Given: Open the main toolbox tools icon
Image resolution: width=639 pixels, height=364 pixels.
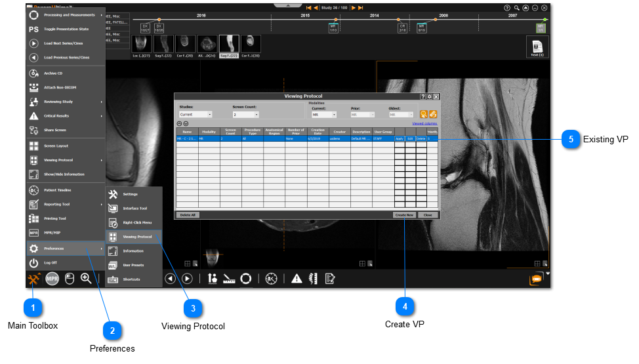Looking at the screenshot, I should [x=34, y=278].
